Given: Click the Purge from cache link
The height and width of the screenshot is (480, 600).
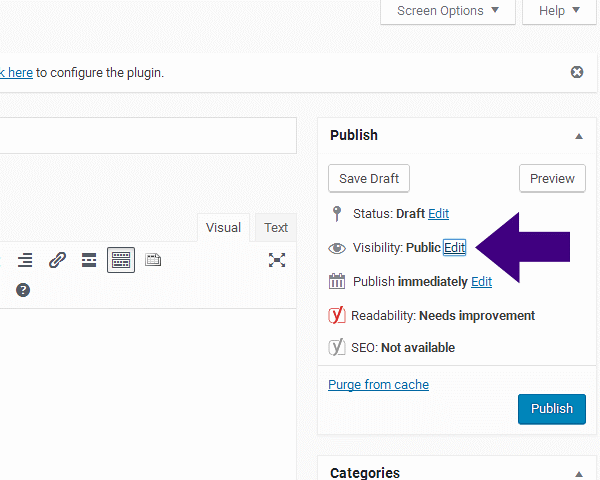Looking at the screenshot, I should tap(378, 384).
